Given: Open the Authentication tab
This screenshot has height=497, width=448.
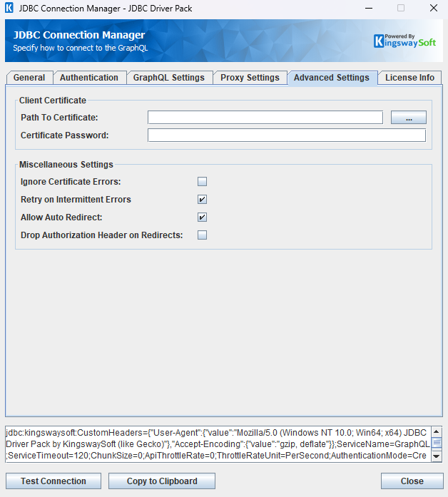Looking at the screenshot, I should [89, 78].
